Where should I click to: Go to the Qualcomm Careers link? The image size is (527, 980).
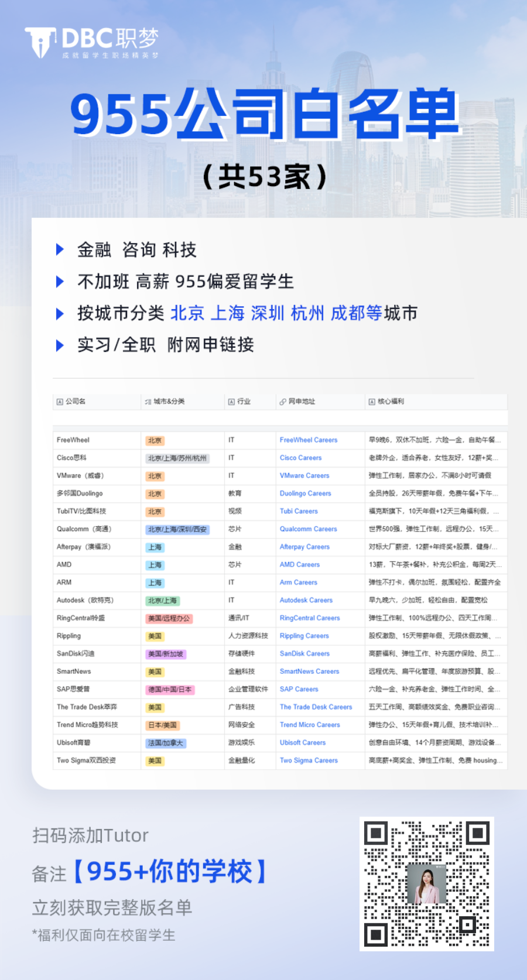[309, 529]
